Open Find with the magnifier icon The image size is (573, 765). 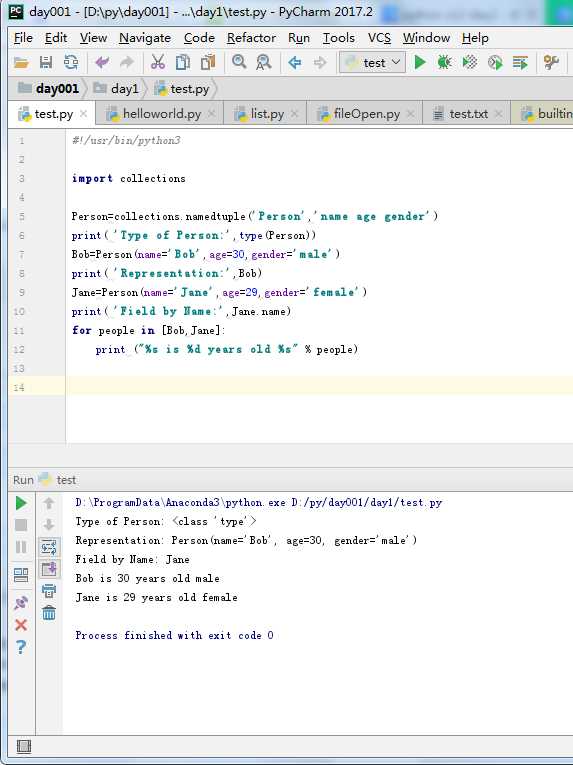pyautogui.click(x=239, y=62)
